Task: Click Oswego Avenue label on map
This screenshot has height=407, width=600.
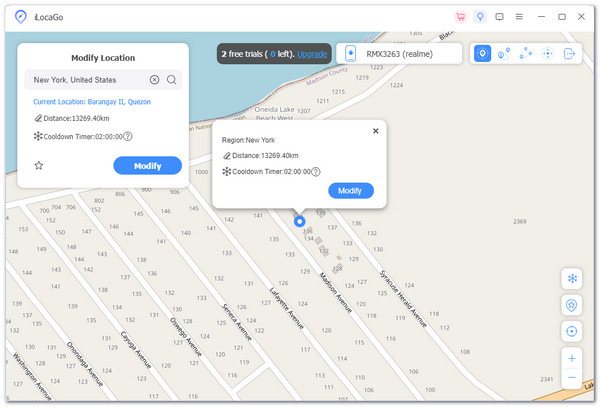Action: [186, 337]
